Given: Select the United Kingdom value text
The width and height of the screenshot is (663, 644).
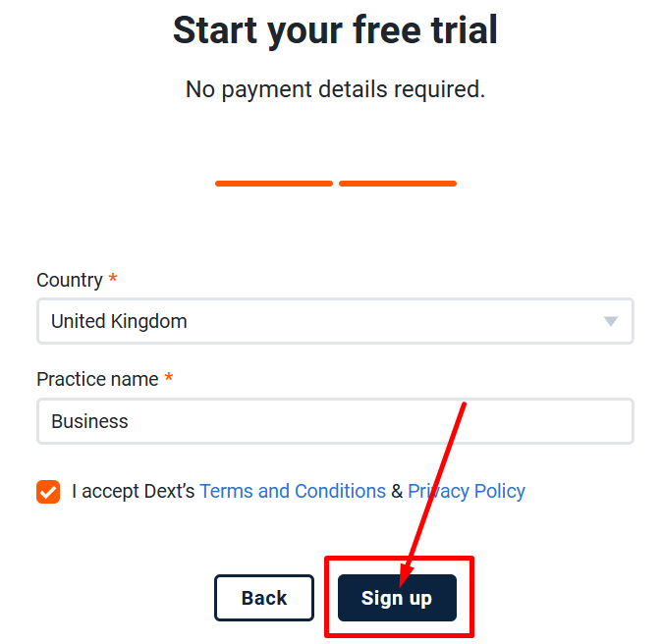Looking at the screenshot, I should (119, 321).
